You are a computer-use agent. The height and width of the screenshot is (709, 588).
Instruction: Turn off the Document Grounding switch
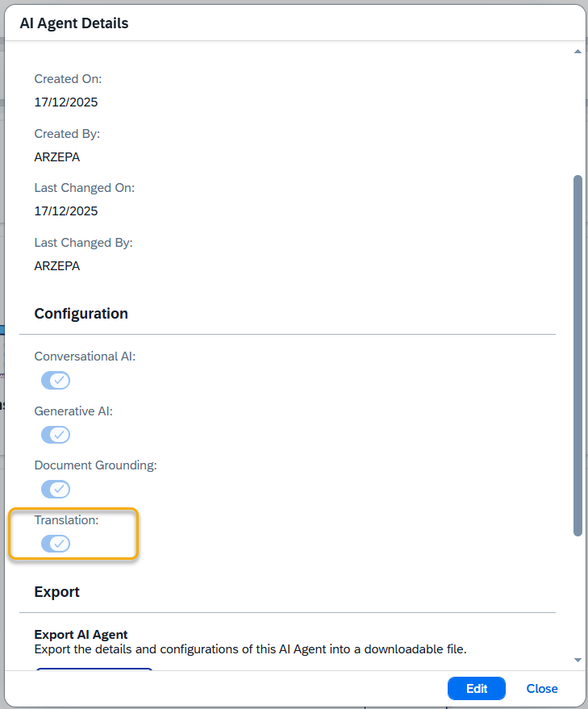(x=56, y=490)
